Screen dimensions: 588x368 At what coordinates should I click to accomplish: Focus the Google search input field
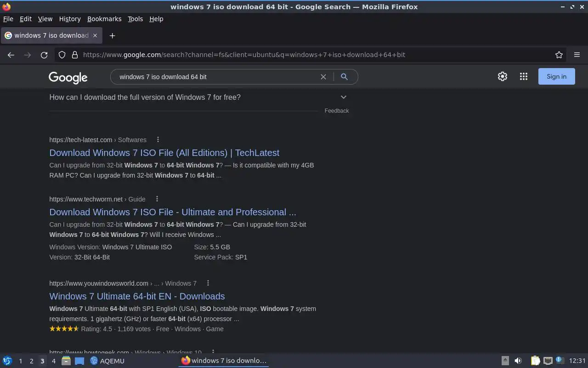click(x=216, y=77)
